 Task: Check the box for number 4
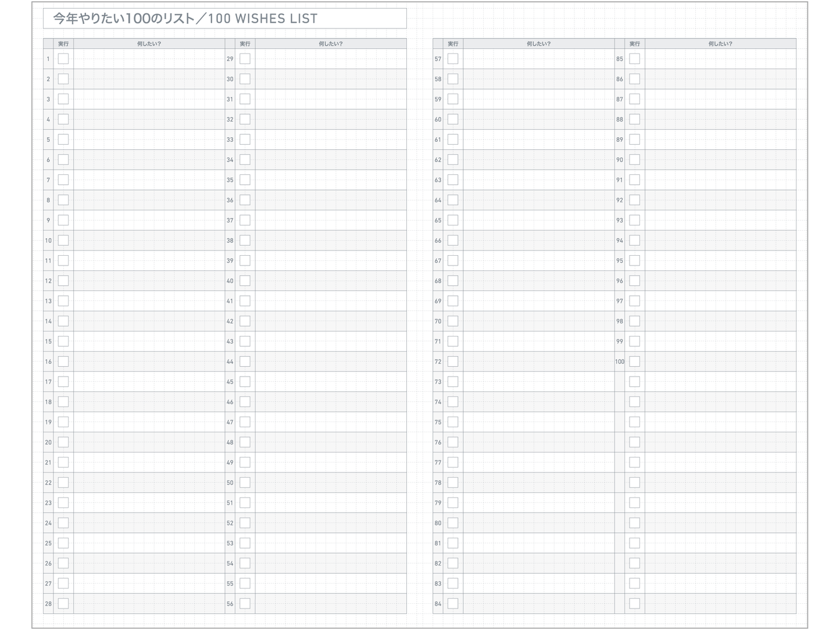63,119
